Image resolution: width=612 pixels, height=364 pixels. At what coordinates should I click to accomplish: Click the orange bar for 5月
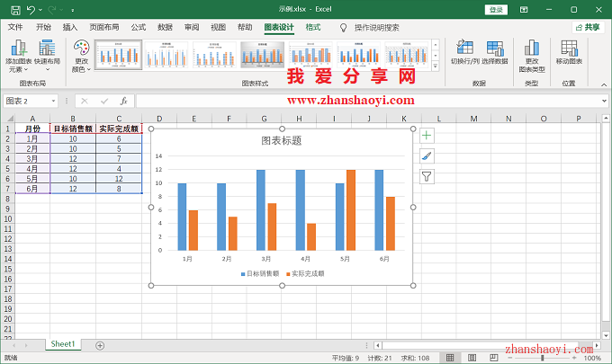[x=351, y=210]
